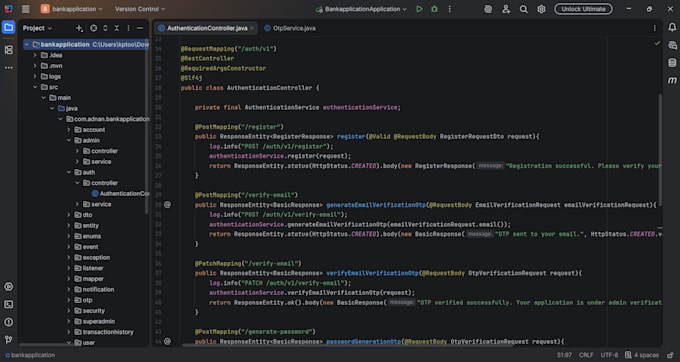Select AuthenticationController file in tree
Screen dimensions: 680x362
(121, 193)
